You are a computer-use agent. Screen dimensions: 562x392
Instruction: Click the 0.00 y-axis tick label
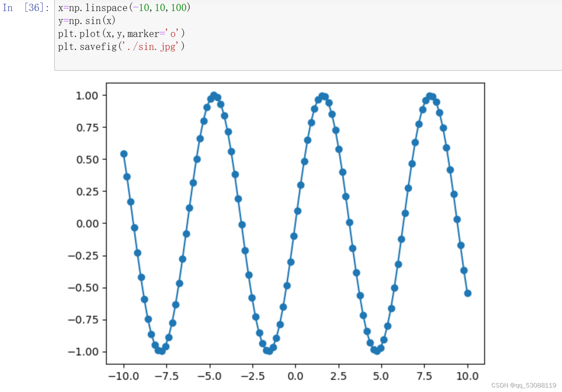tap(87, 224)
